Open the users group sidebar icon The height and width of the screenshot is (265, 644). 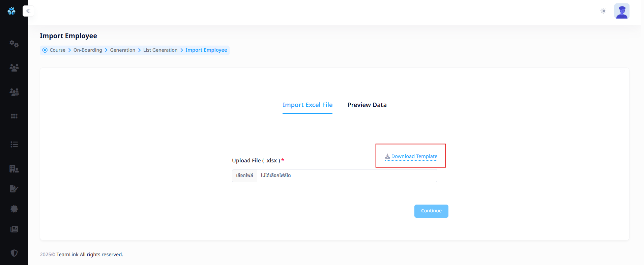tap(14, 68)
